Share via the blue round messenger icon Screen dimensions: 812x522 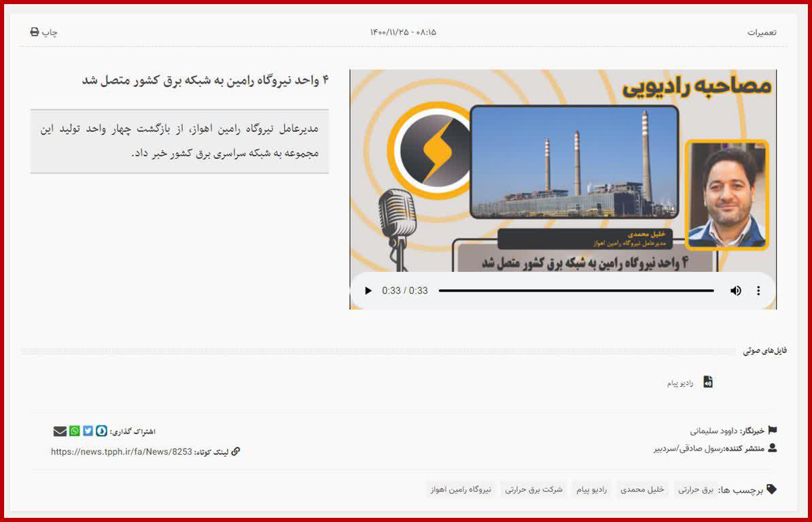(101, 431)
